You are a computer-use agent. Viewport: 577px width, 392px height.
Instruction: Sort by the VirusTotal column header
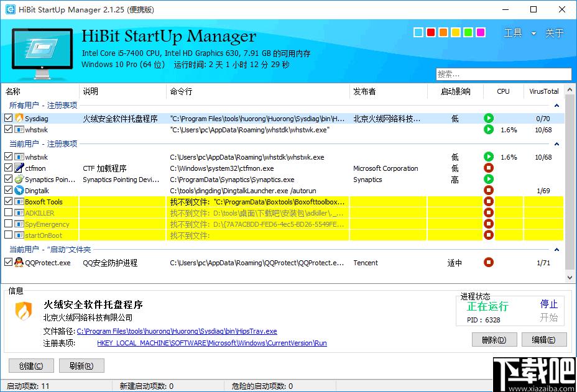click(x=544, y=91)
